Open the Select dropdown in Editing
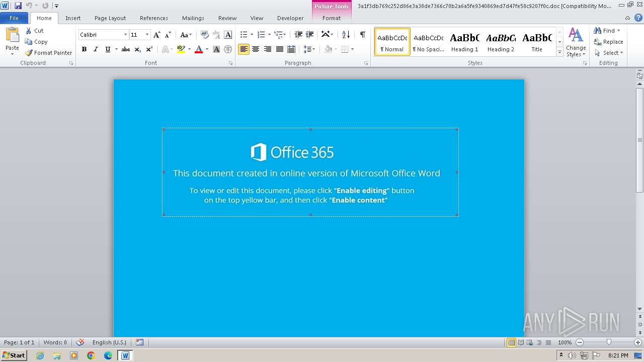Viewport: 644px width, 362px height. (x=609, y=53)
